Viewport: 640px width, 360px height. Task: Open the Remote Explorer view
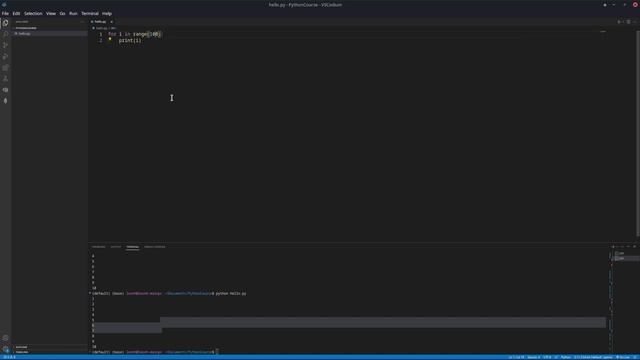tap(5, 89)
